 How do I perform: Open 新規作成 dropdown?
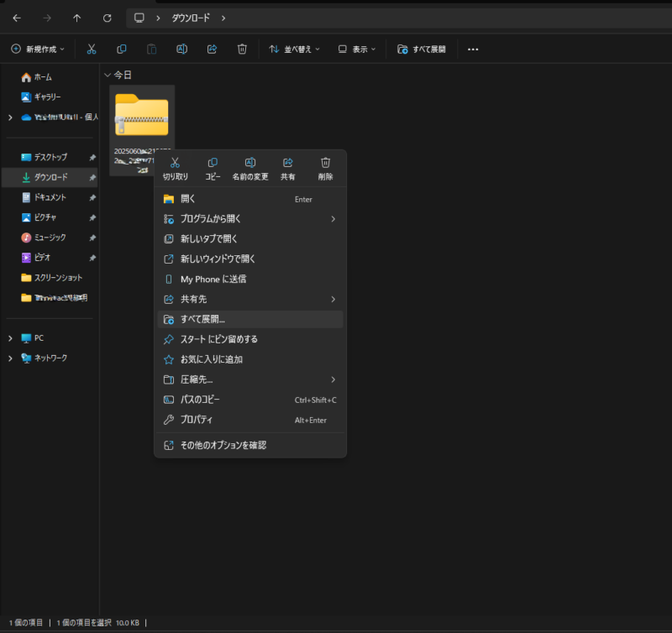pyautogui.click(x=38, y=50)
